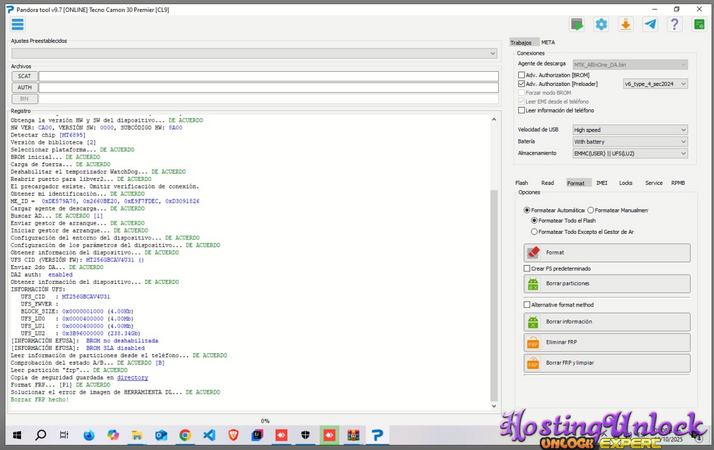This screenshot has width=714, height=450.
Task: Expand the Velocidad de USB dropdown
Action: coord(629,130)
